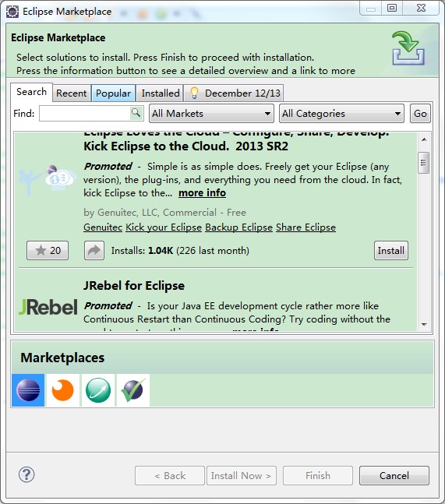Open the Backup Eclipse tag link
Viewport: 445px width, 504px height.
tap(238, 227)
